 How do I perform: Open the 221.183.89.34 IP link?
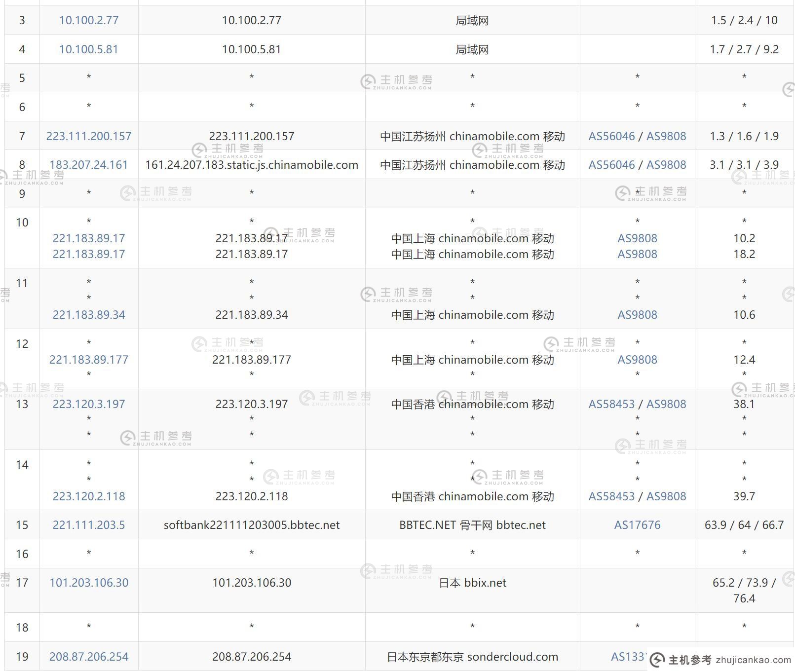(89, 315)
